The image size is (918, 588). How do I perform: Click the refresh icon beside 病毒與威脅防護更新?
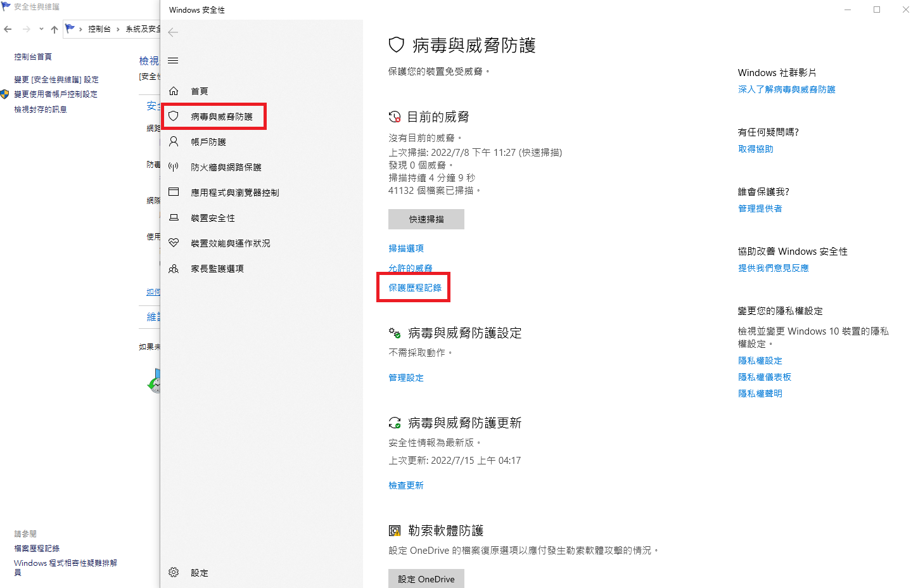pos(395,423)
